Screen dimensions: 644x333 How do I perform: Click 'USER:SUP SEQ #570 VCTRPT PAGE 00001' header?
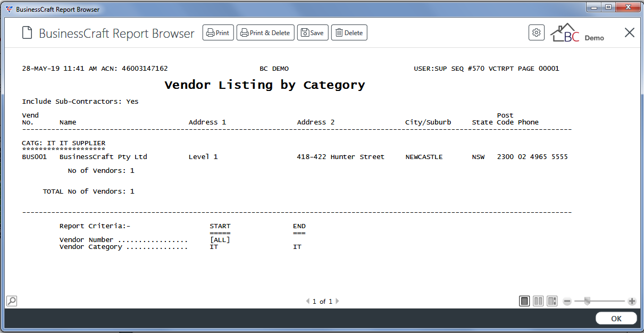pos(487,69)
